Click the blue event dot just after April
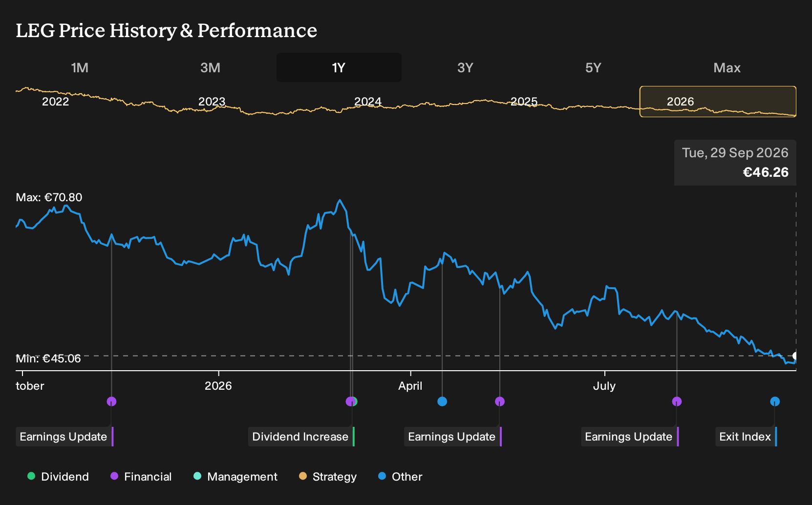This screenshot has width=812, height=505. [x=442, y=401]
